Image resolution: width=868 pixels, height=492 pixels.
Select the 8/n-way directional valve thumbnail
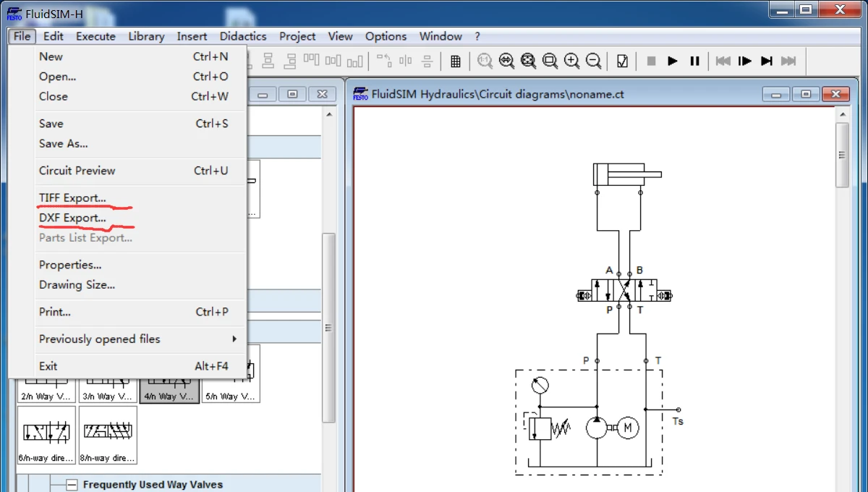(108, 434)
